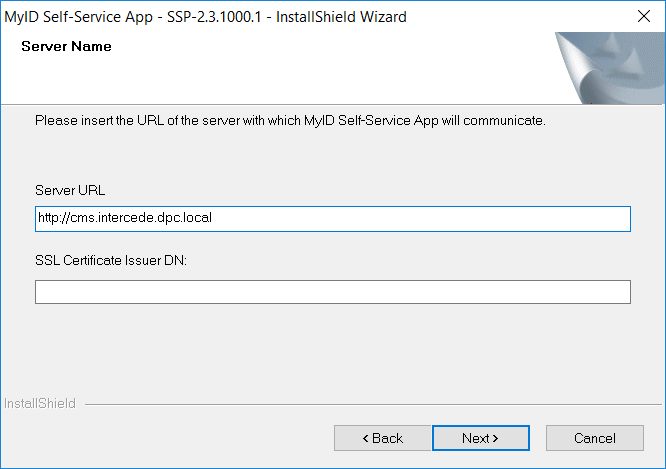
Task: Close the InstallShield Wizard window
Action: pos(644,16)
